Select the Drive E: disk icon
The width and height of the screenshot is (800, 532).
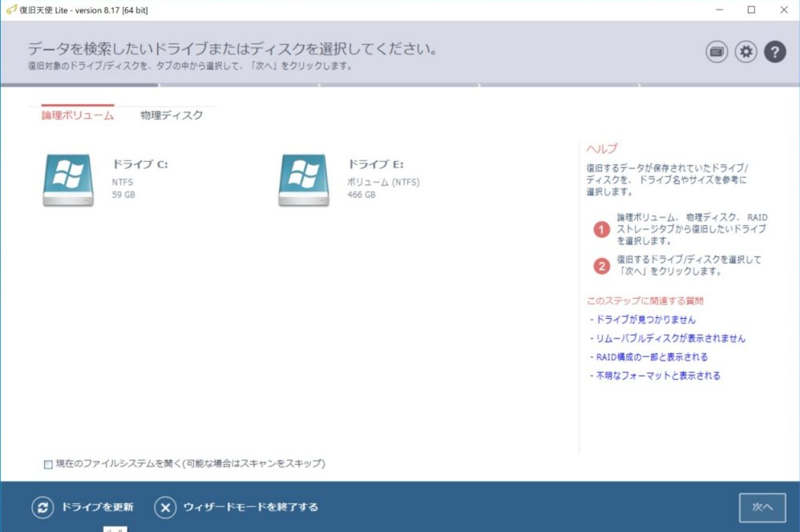point(304,180)
